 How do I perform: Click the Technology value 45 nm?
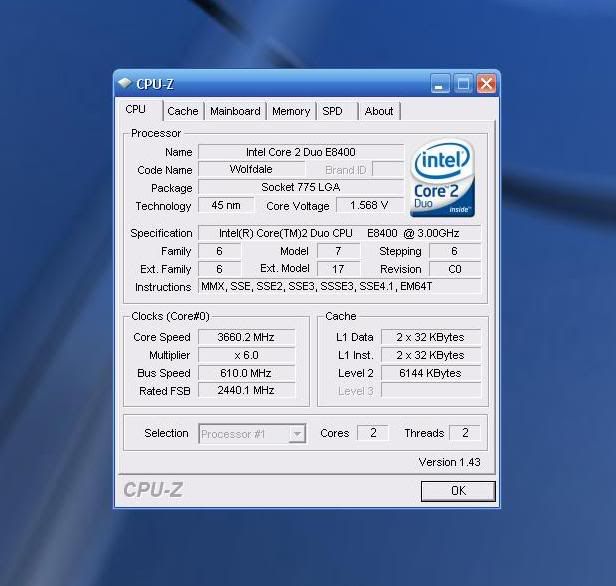[x=226, y=205]
